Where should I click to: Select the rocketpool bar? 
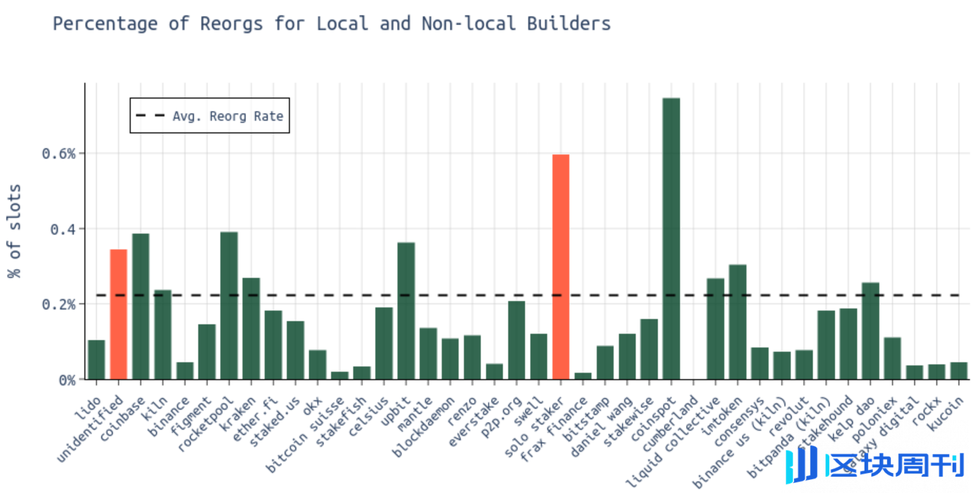pyautogui.click(x=229, y=306)
